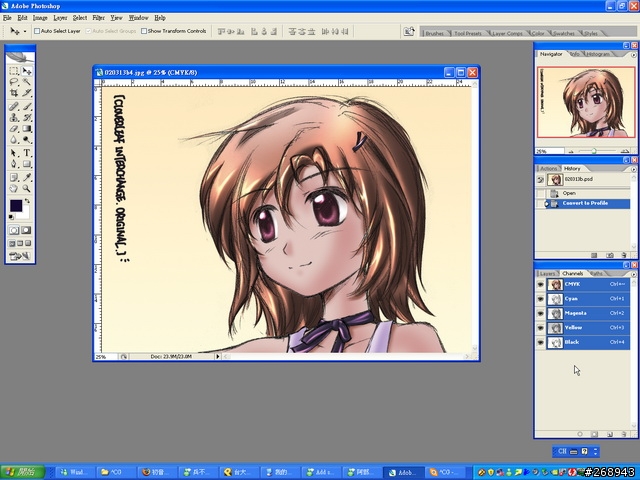Viewport: 640px width, 480px height.
Task: Switch to the Histogram tab
Action: (x=598, y=54)
